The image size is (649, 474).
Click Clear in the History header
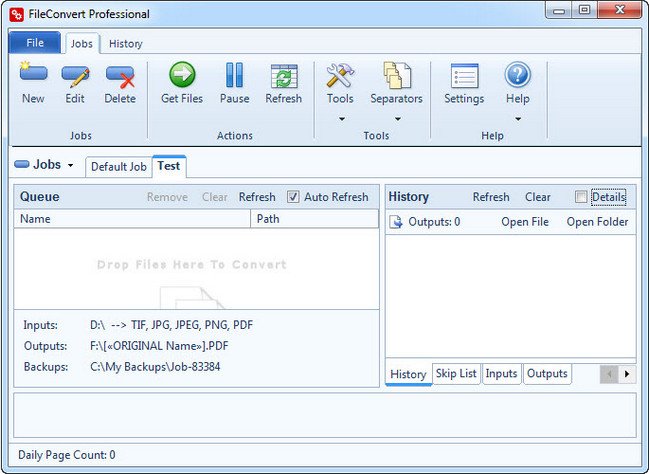pyautogui.click(x=538, y=197)
